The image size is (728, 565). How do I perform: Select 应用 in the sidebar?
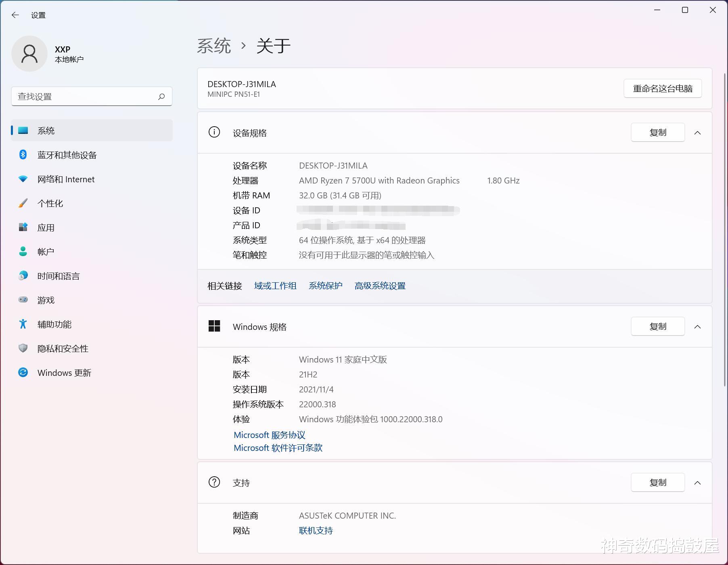click(92, 227)
